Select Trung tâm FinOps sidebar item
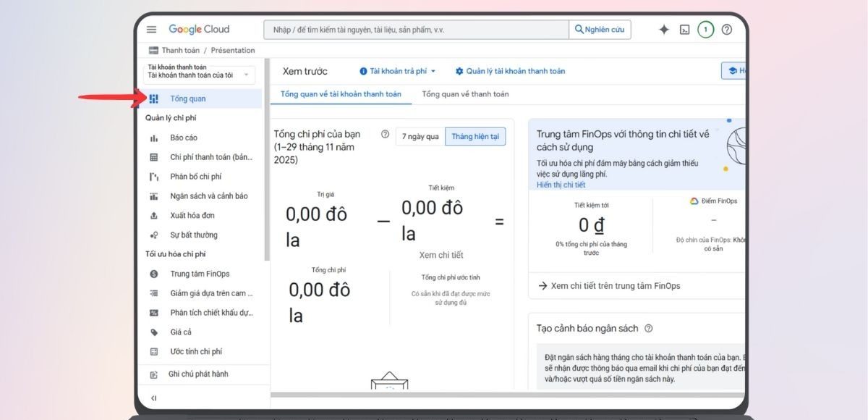The width and height of the screenshot is (868, 420). click(200, 274)
